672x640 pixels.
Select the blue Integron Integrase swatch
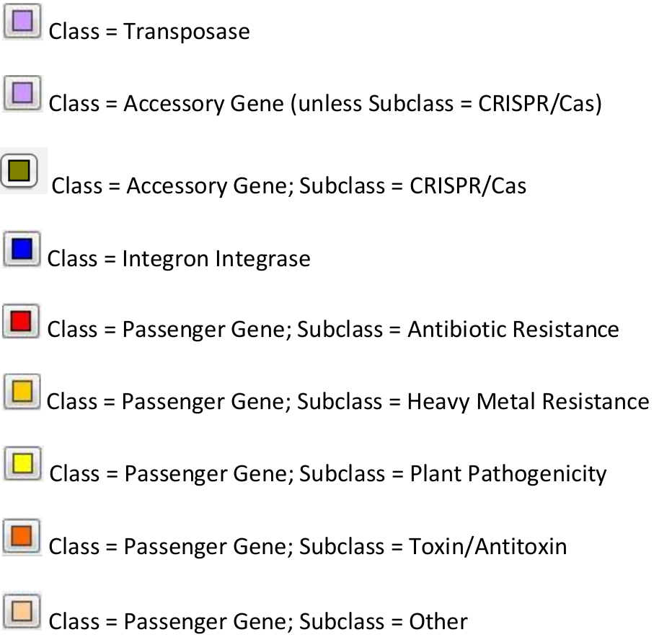pyautogui.click(x=23, y=249)
